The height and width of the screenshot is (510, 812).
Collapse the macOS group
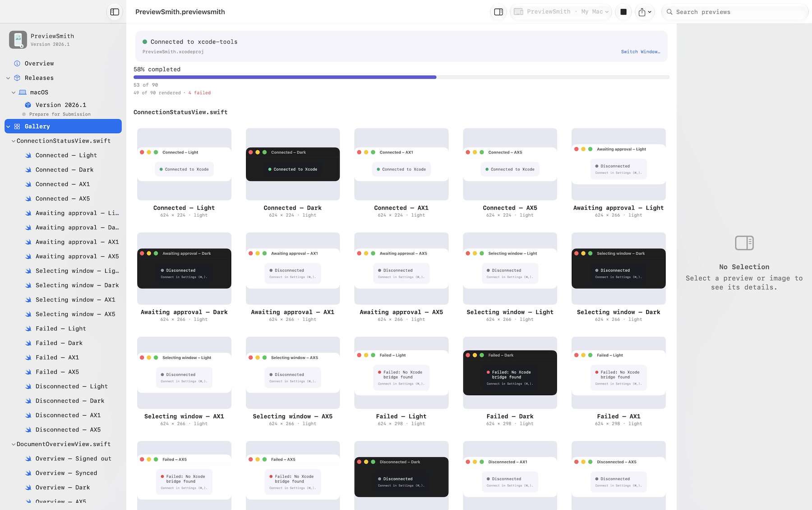[x=14, y=93]
